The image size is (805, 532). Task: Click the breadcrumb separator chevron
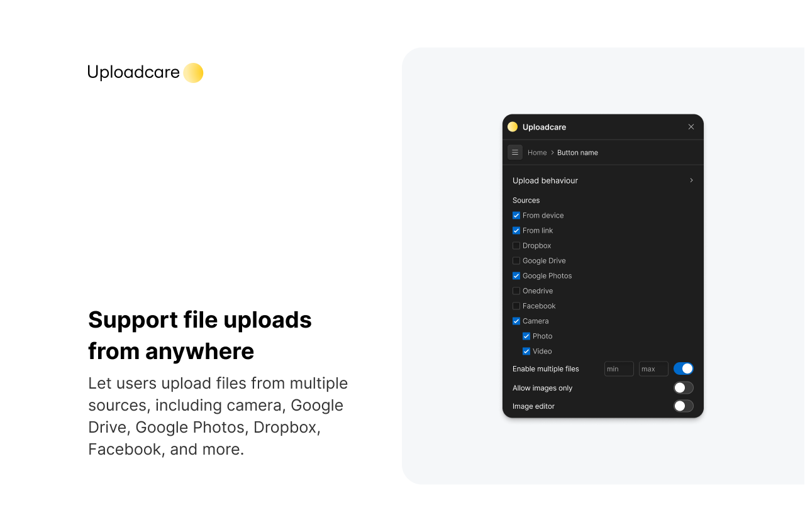(x=552, y=153)
